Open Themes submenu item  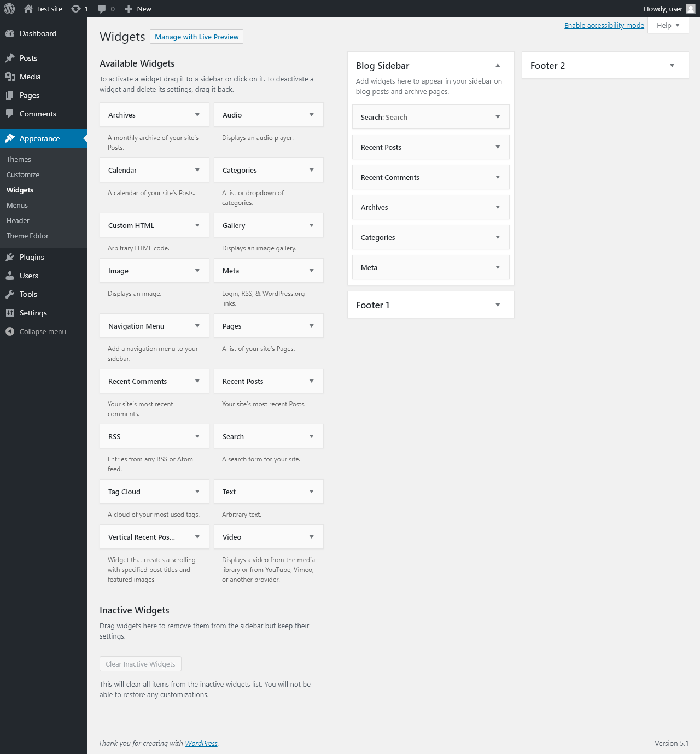[x=19, y=159]
